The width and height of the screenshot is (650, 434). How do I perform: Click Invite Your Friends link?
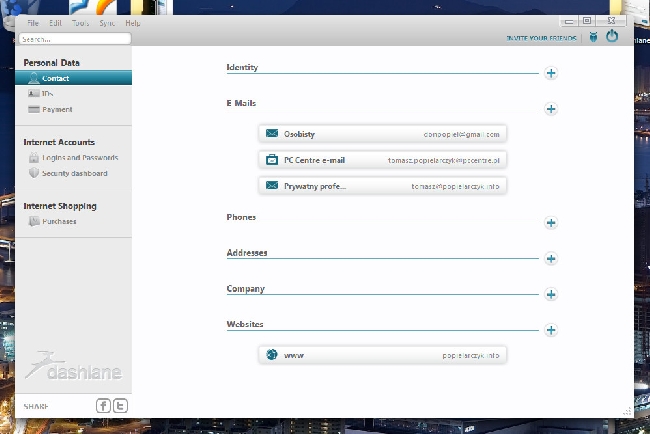coord(543,39)
